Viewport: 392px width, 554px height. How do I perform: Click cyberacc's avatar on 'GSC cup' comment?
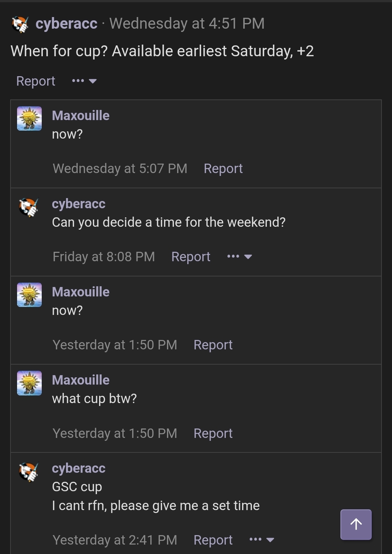[x=29, y=472]
